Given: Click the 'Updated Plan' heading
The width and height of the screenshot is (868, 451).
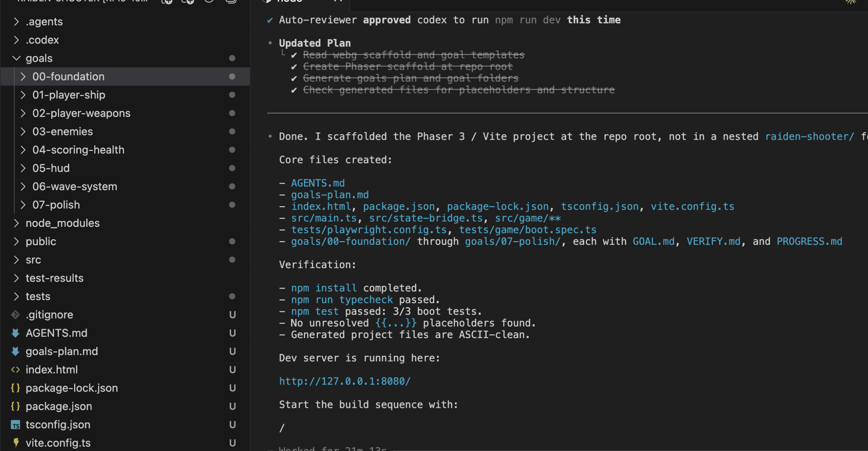Looking at the screenshot, I should pyautogui.click(x=315, y=43).
